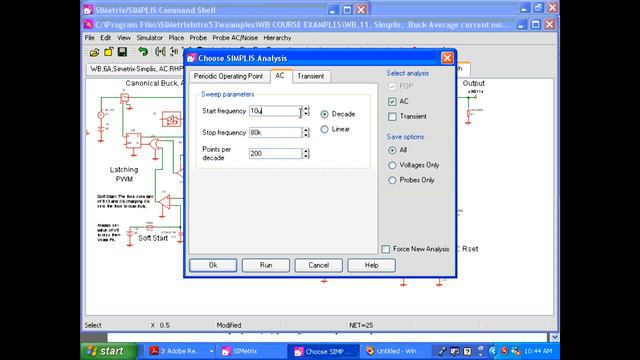640x360 pixels.
Task: Select the AC tab in dialog
Action: [280, 76]
